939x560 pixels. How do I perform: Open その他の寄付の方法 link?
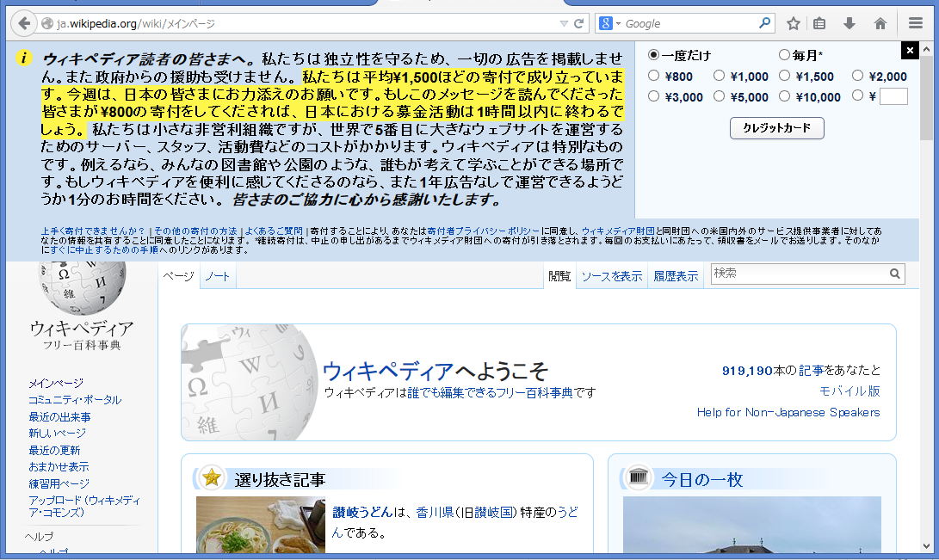(195, 231)
